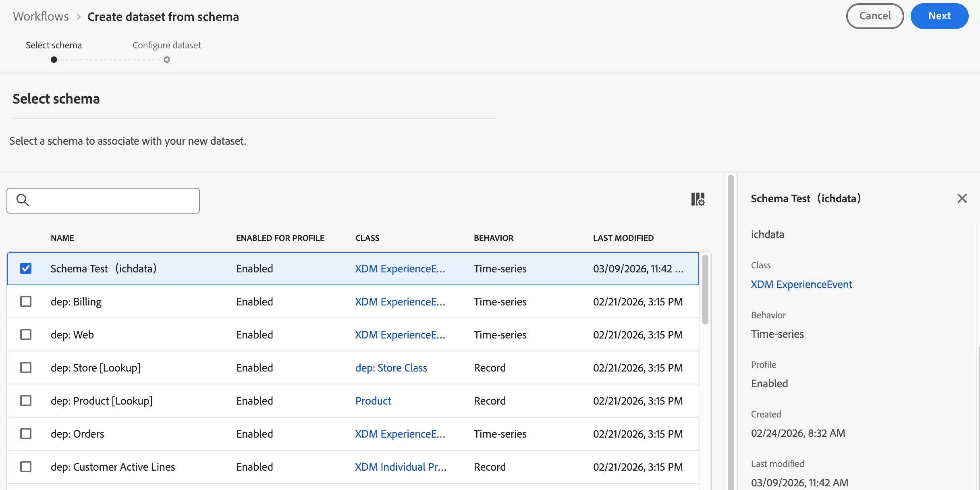
Task: Sort by the Name column header
Action: (62, 238)
